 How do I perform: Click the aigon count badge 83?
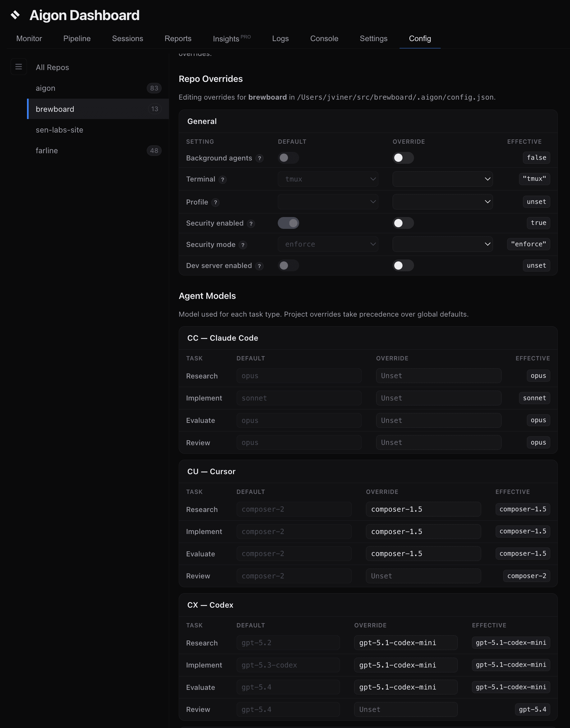(154, 88)
